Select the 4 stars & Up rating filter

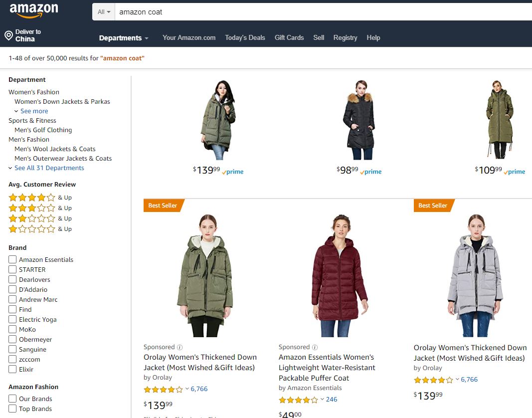[x=32, y=198]
